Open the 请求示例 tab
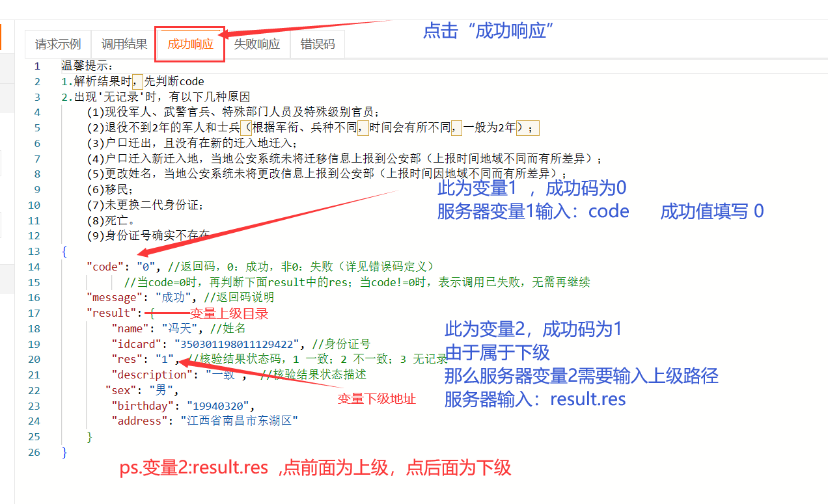Screen dimensions: 828x504 [x=58, y=44]
